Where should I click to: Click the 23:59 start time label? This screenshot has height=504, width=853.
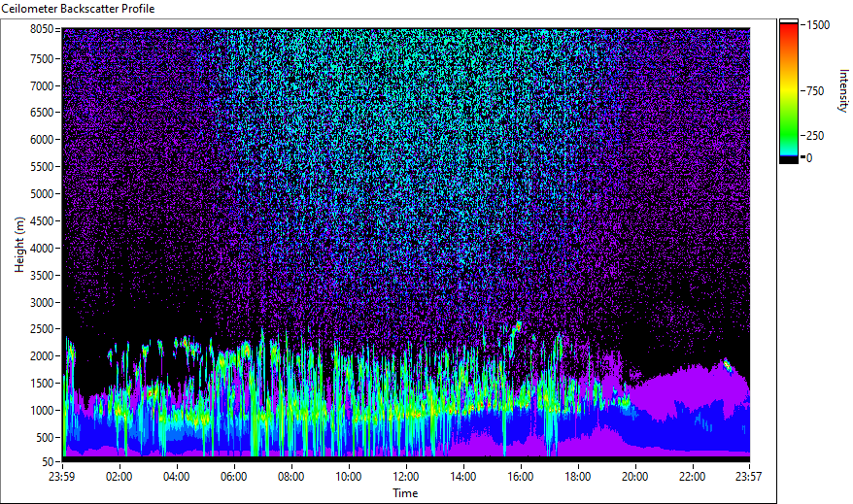[61, 477]
